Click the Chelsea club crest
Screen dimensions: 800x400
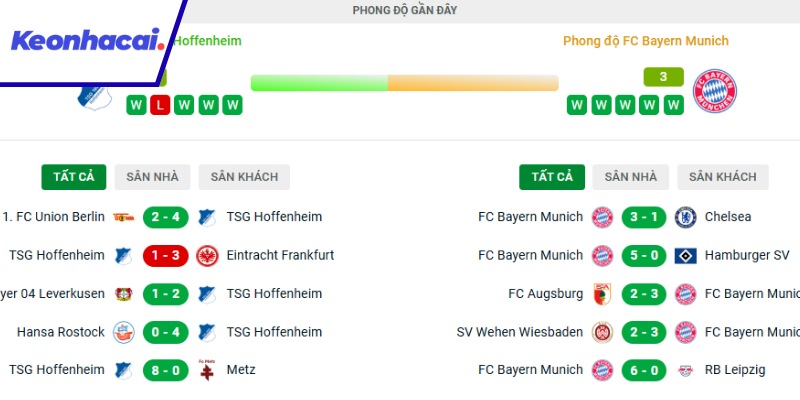[685, 216]
